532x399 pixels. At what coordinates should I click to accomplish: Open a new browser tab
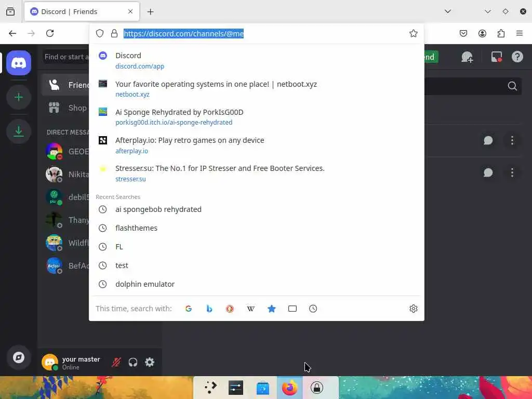[x=150, y=12]
